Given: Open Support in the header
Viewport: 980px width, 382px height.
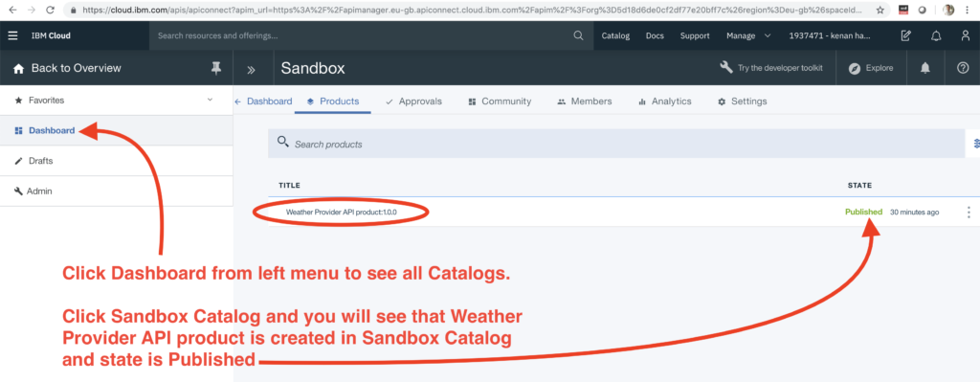Looking at the screenshot, I should [x=695, y=35].
